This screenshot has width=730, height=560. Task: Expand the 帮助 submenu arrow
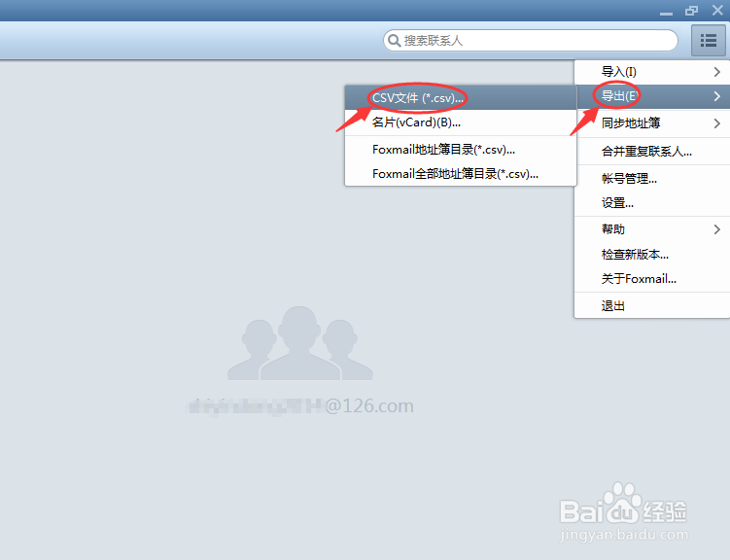click(717, 229)
